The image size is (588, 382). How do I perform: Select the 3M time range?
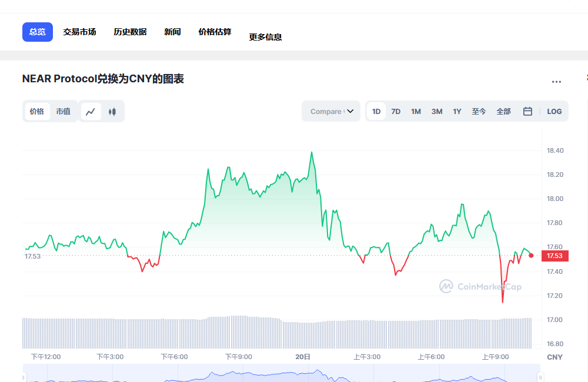point(437,111)
